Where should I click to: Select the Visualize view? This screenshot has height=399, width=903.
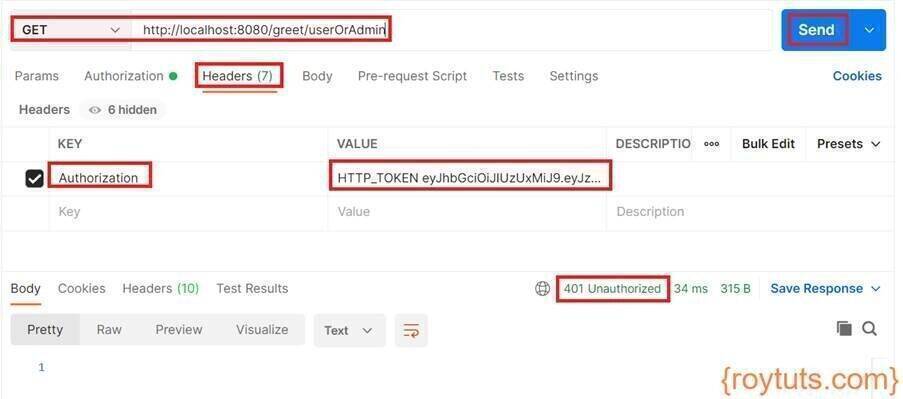pyautogui.click(x=262, y=330)
